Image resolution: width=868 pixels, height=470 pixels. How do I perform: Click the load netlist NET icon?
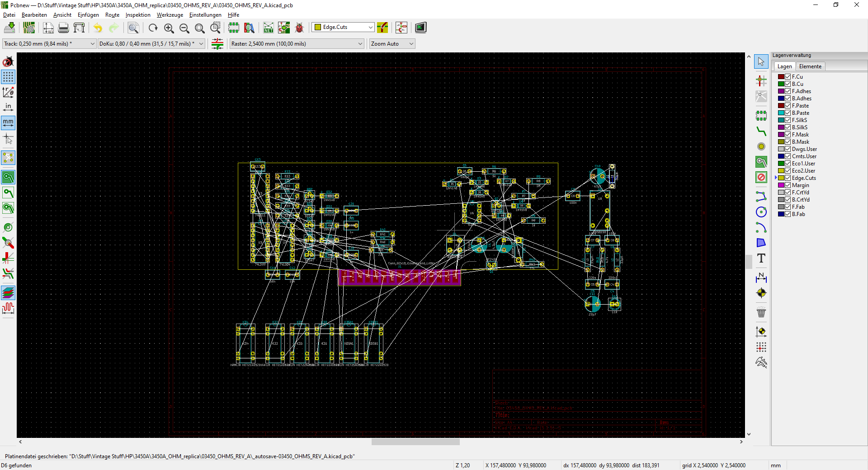(269, 28)
